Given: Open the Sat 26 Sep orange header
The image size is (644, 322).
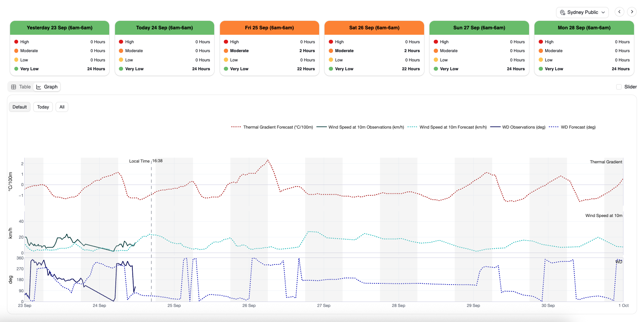Looking at the screenshot, I should [x=374, y=28].
